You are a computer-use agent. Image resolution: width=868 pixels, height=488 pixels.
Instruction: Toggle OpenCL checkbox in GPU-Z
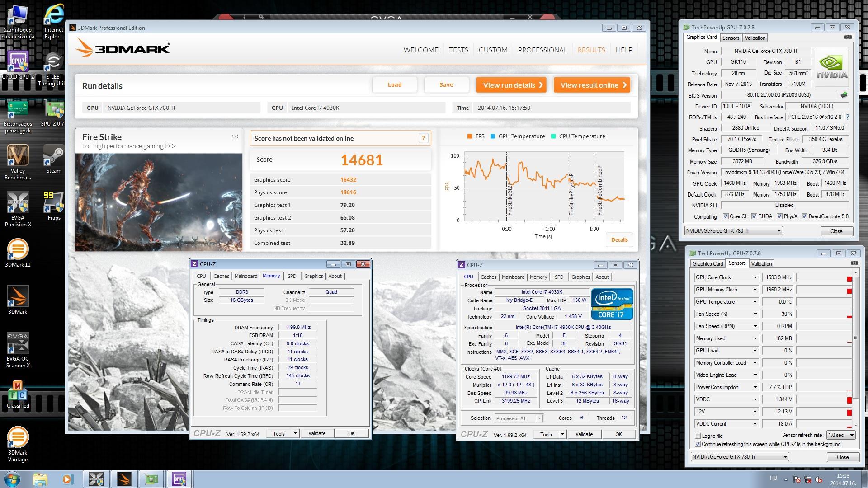726,216
